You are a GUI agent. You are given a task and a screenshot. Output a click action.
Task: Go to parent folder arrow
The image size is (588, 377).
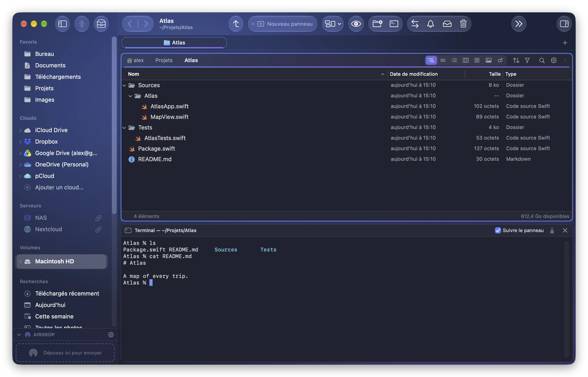pyautogui.click(x=236, y=24)
